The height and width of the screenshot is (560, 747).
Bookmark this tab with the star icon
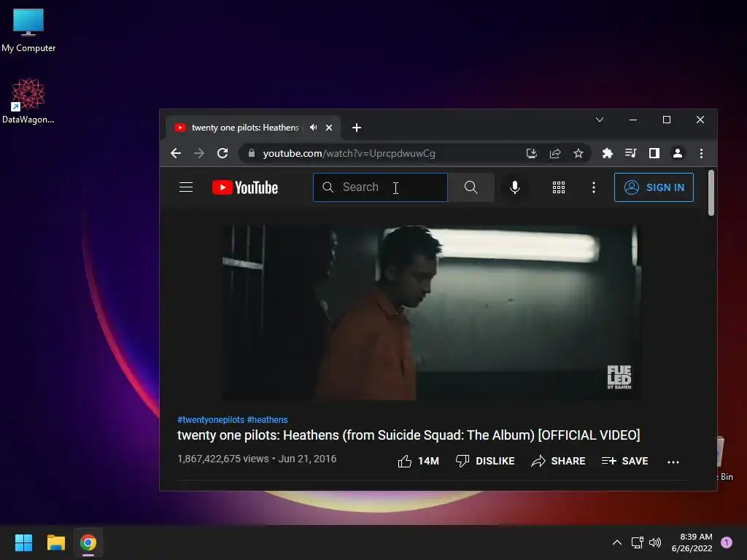(x=578, y=153)
